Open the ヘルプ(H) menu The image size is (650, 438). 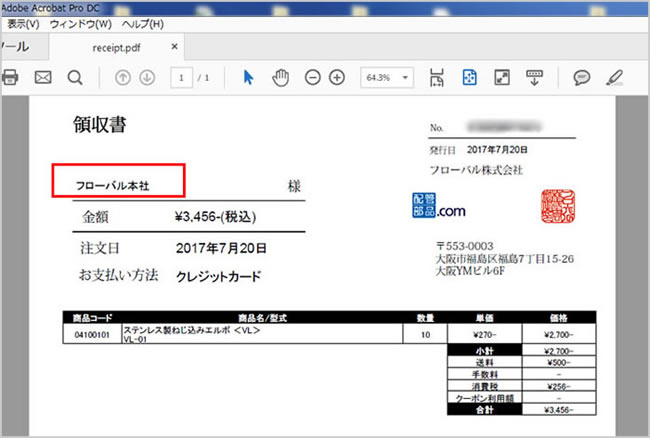[142, 23]
